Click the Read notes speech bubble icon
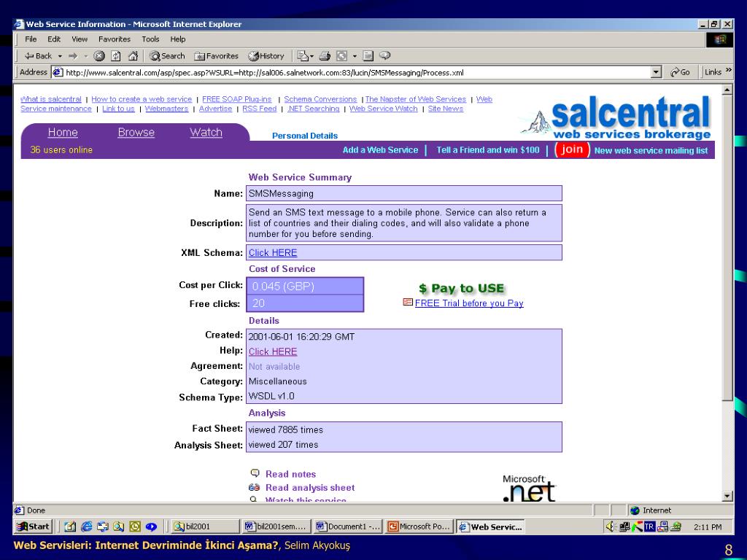747x560 pixels. 255,472
